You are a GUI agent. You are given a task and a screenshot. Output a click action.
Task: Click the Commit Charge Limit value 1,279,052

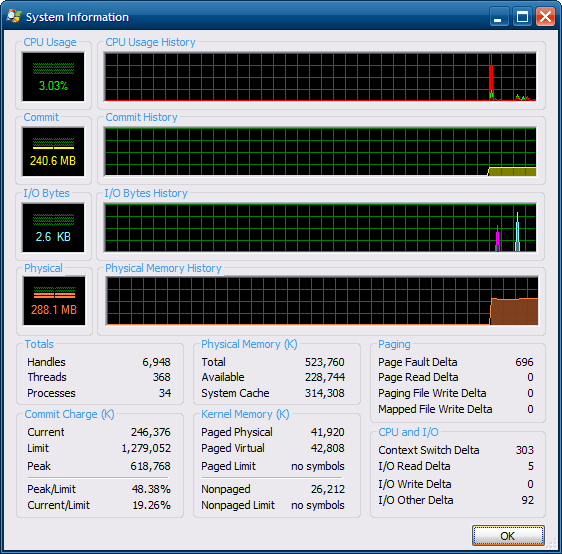pyautogui.click(x=146, y=448)
